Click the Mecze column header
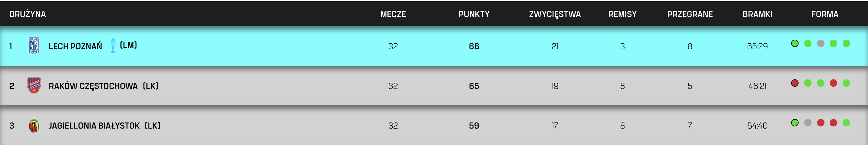Viewport: 868px width, 145px height. (x=393, y=14)
